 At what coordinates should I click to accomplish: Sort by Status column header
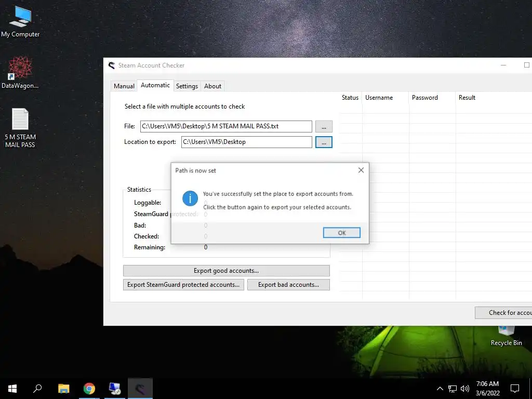(350, 98)
